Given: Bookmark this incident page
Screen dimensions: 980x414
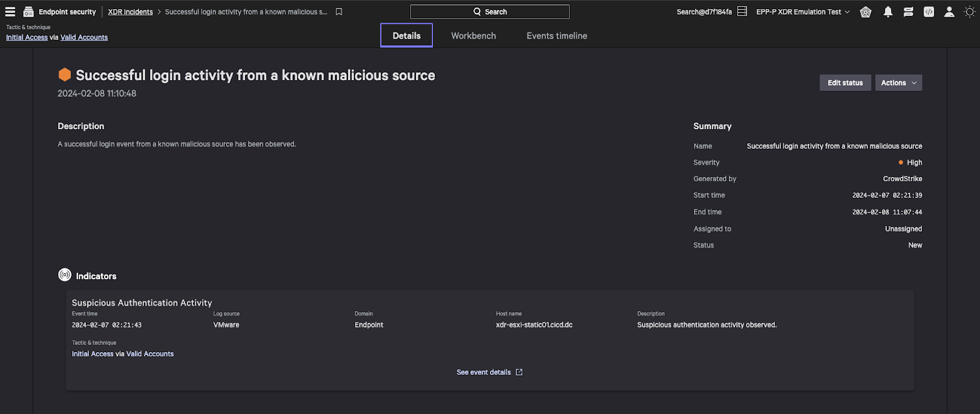Looking at the screenshot, I should (x=339, y=12).
